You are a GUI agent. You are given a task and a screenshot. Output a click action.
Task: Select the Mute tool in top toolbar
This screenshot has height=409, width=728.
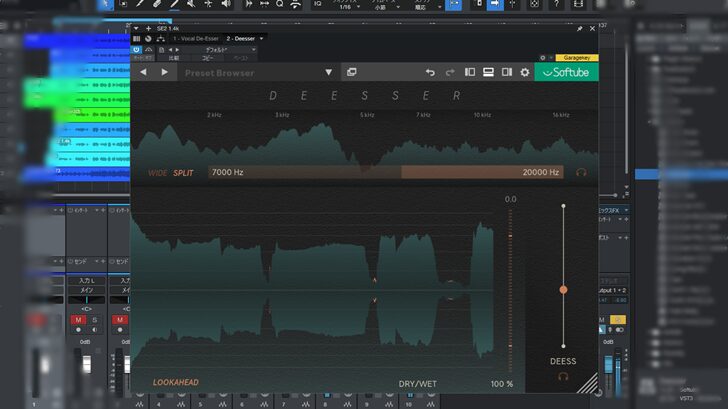pyautogui.click(x=191, y=4)
